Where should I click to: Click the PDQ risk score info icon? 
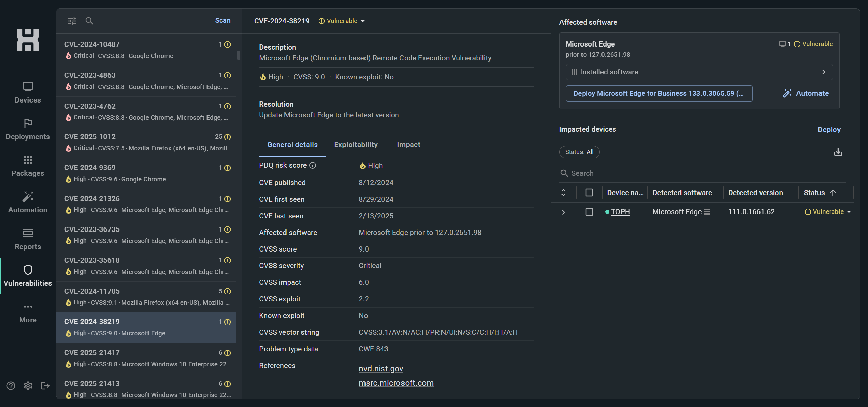(313, 165)
